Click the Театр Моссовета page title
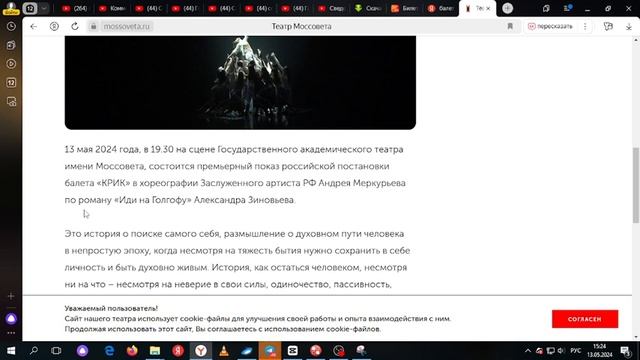640x360 pixels. click(302, 27)
